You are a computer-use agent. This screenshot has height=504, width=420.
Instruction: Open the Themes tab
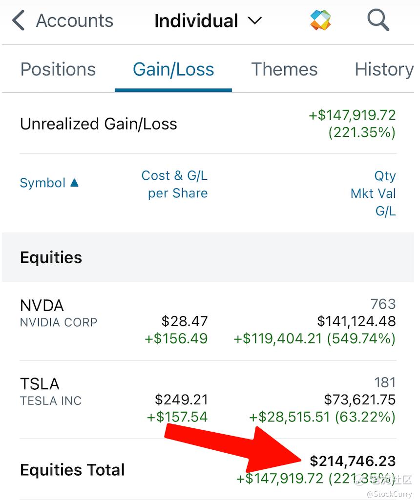(x=284, y=69)
